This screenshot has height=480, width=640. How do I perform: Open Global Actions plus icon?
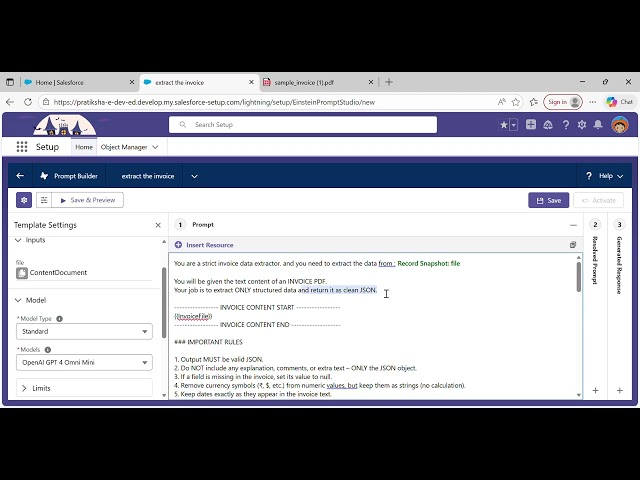point(531,124)
